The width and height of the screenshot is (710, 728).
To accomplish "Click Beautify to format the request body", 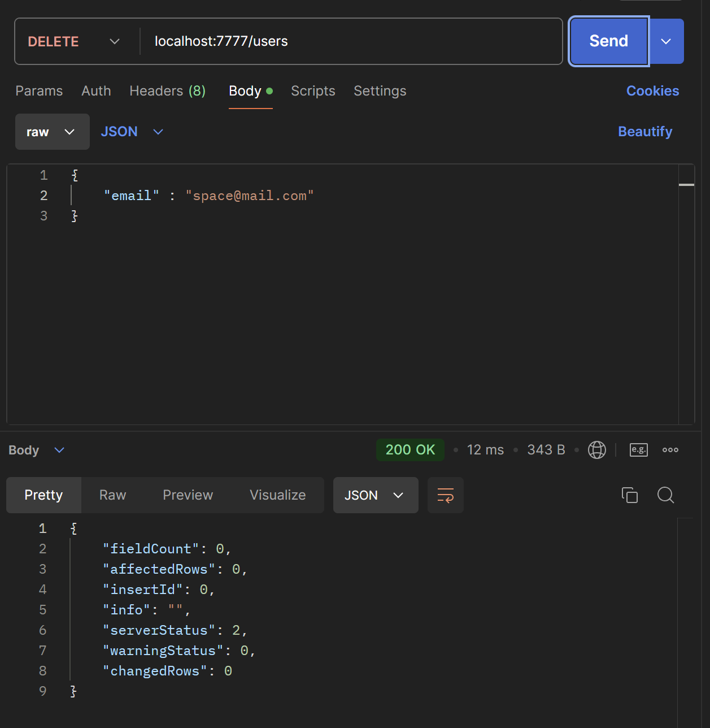I will [x=645, y=132].
